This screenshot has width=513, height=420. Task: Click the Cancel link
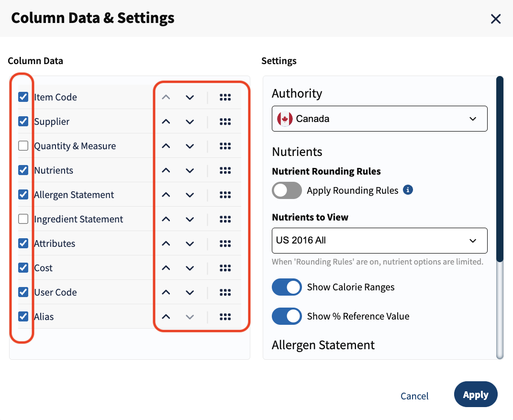point(414,396)
